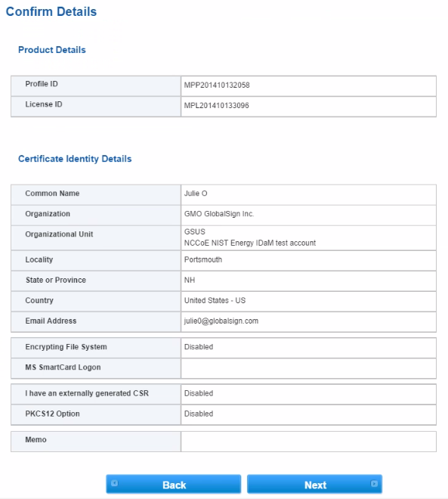This screenshot has height=499, width=448.
Task: Click the Certificate Identity Details heading
Action: tap(75, 159)
